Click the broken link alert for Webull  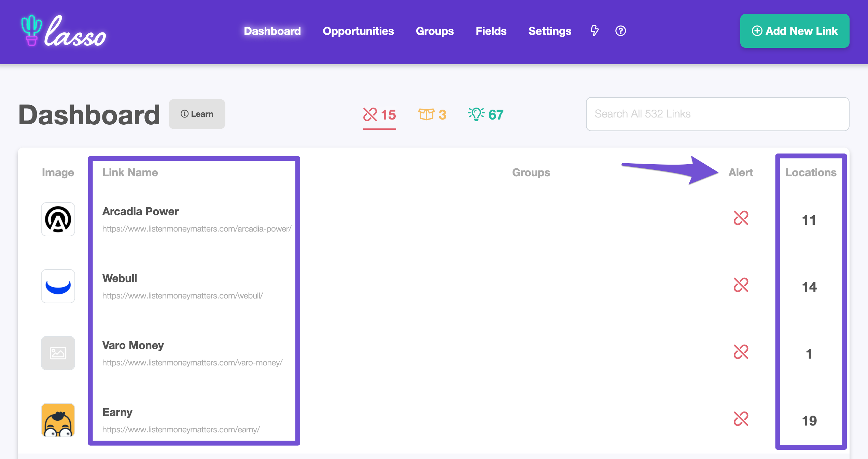[x=741, y=285]
